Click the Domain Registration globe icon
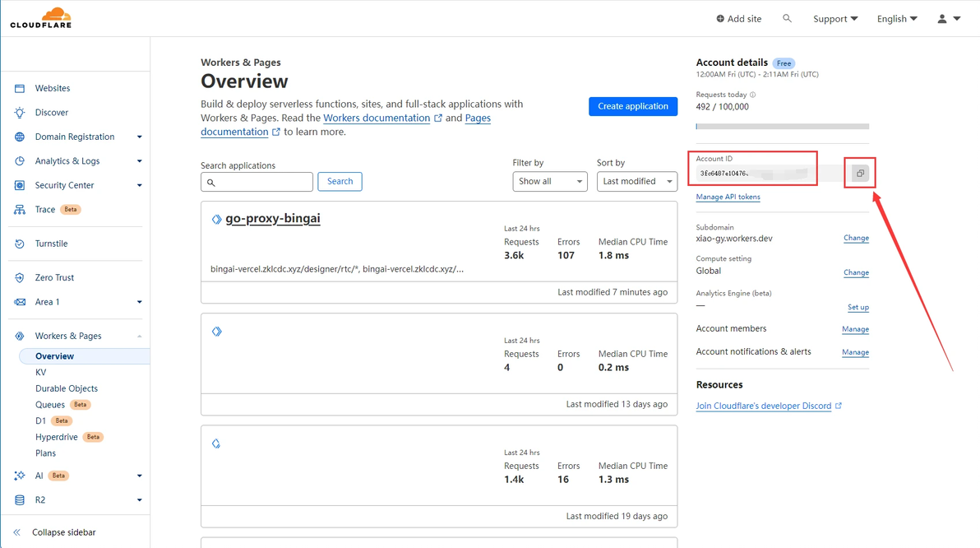 coord(20,137)
